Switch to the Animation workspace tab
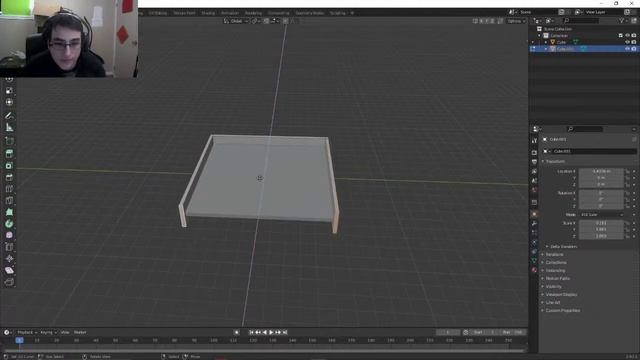 click(x=230, y=13)
